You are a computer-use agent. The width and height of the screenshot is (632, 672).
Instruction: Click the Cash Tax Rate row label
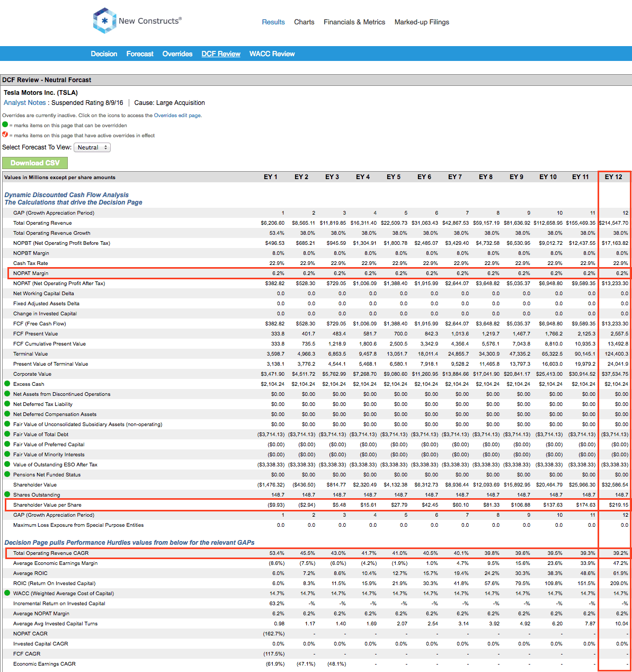(x=31, y=263)
